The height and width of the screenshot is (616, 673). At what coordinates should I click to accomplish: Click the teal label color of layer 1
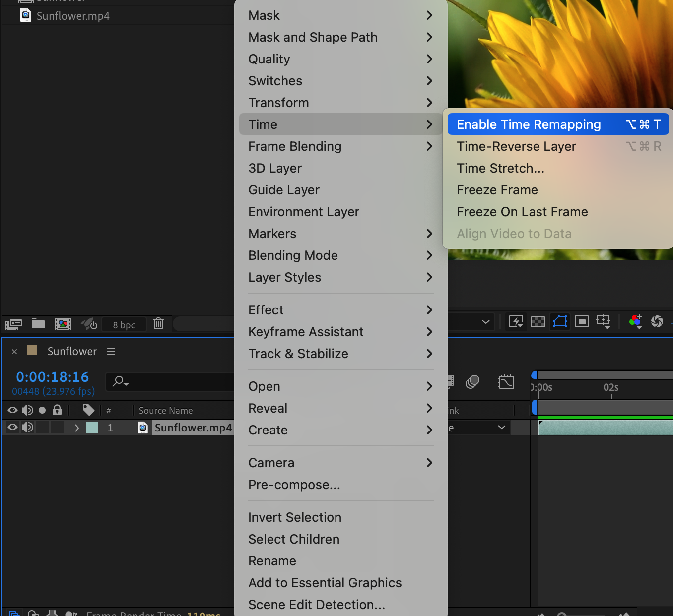[92, 428]
